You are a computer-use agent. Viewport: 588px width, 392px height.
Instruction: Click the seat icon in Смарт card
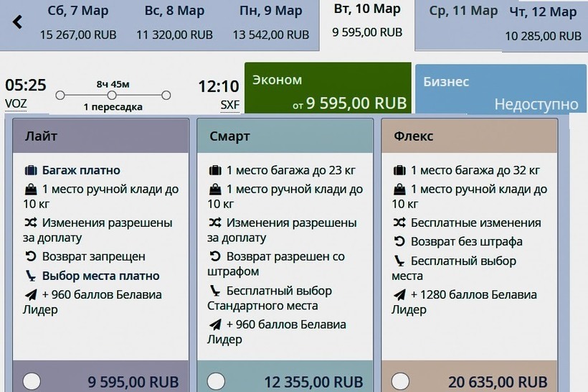[215, 291]
